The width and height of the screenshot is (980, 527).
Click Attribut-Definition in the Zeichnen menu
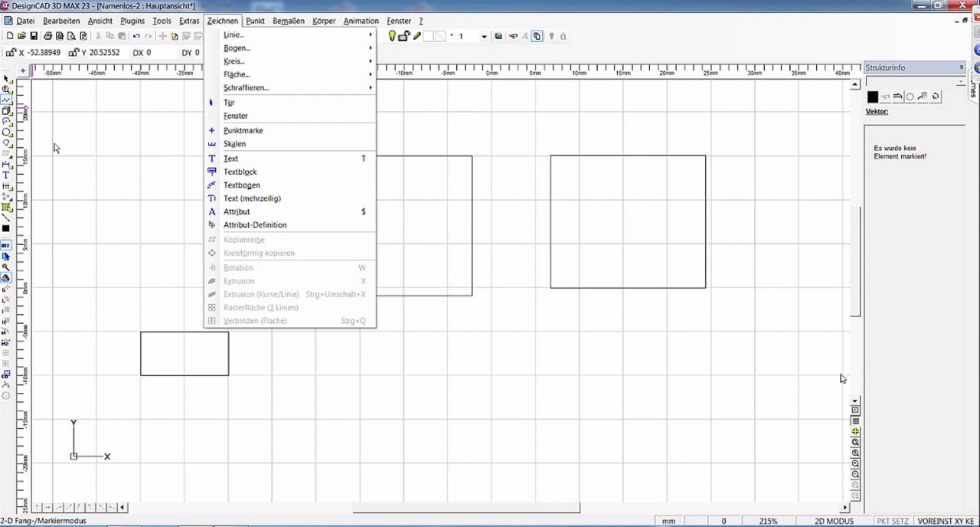click(255, 224)
